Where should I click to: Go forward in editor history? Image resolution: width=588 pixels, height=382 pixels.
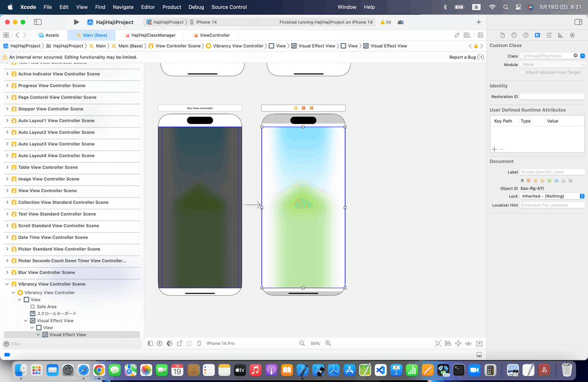coord(25,35)
